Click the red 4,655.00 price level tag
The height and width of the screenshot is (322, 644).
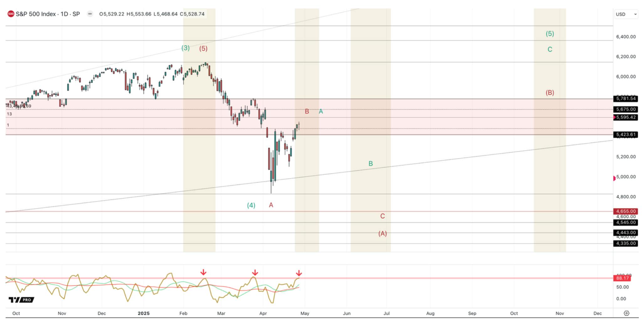click(x=626, y=211)
